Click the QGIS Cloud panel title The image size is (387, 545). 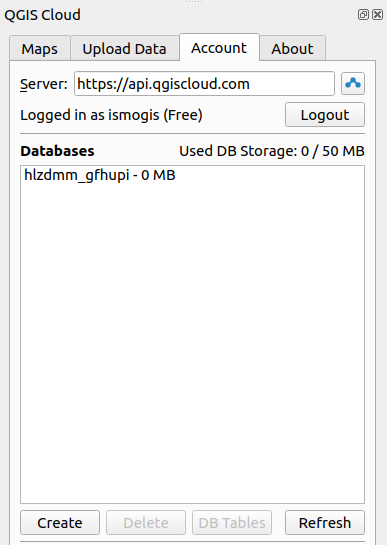pyautogui.click(x=42, y=15)
